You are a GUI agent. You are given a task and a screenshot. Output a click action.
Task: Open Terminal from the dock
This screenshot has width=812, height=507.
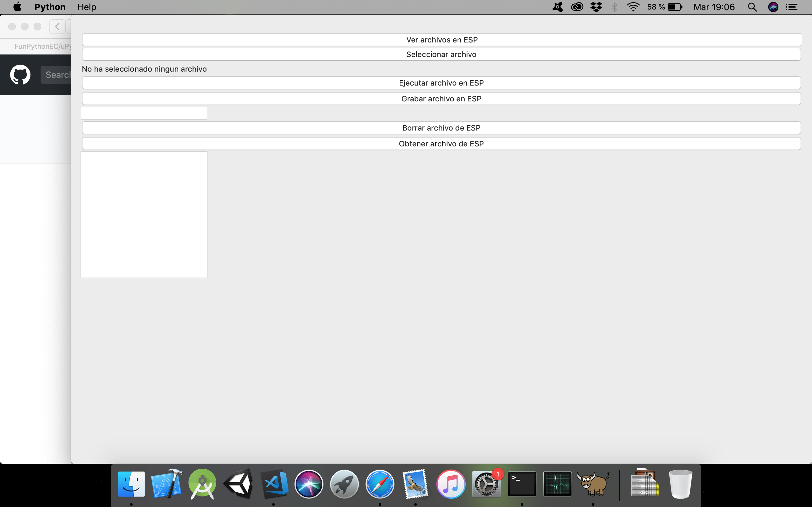point(522,484)
